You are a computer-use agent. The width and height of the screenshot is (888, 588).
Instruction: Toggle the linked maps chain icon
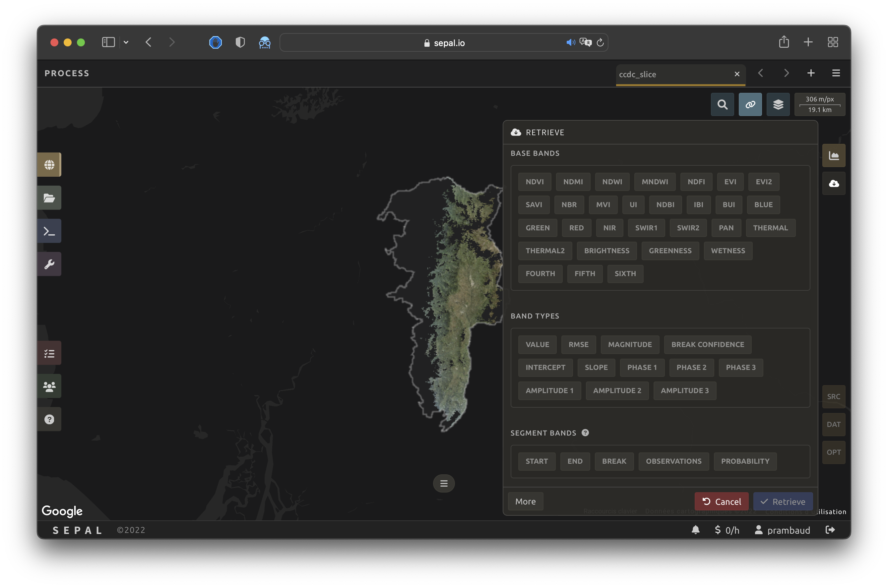tap(750, 104)
